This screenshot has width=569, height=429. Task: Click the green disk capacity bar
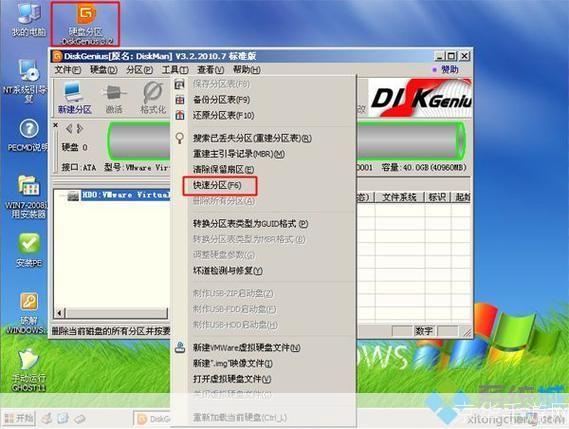[286, 140]
